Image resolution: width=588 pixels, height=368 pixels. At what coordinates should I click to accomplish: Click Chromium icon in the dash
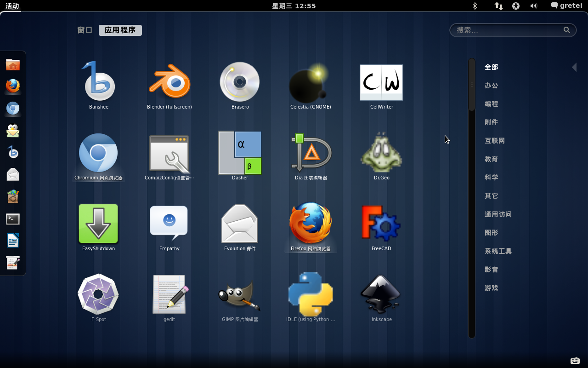coord(13,109)
